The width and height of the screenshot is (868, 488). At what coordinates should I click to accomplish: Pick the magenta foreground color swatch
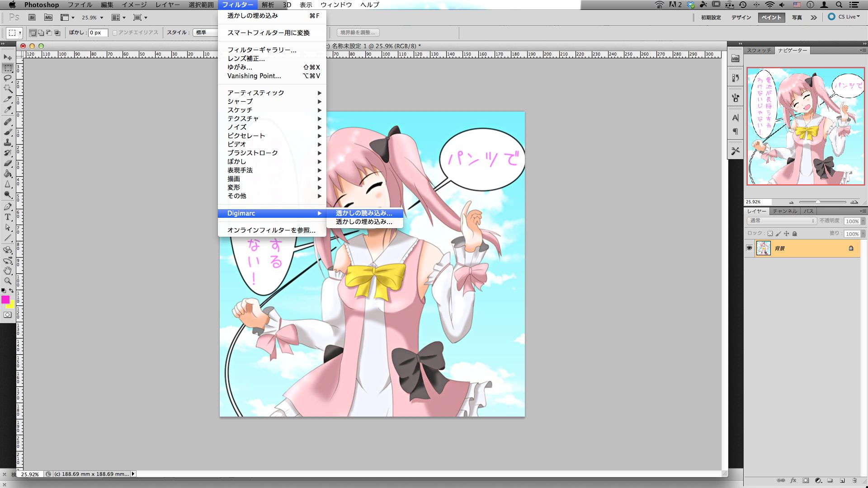tap(5, 299)
